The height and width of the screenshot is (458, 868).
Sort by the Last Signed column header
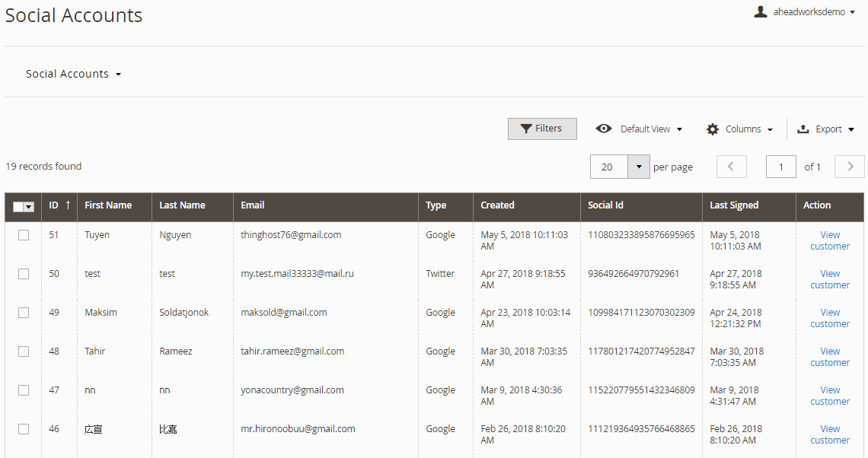[734, 205]
